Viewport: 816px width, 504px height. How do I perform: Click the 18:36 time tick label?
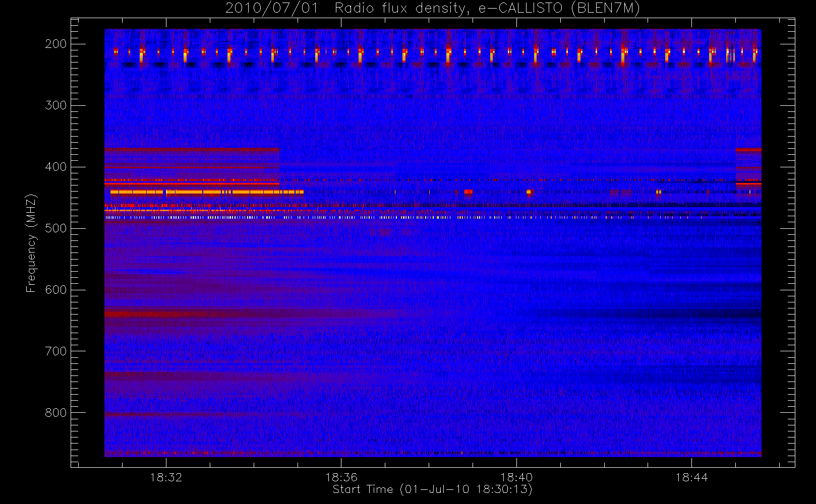(341, 477)
